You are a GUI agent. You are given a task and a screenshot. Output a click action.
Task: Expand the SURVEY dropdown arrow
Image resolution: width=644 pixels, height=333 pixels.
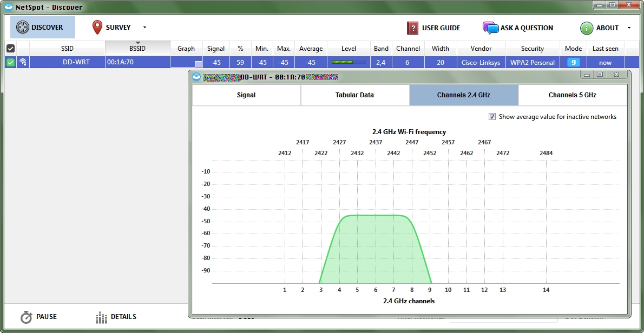[144, 28]
